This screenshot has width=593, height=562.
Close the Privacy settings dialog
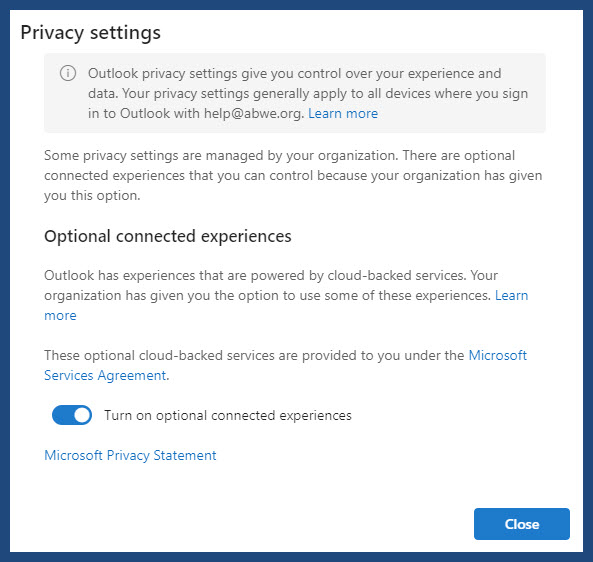click(522, 524)
